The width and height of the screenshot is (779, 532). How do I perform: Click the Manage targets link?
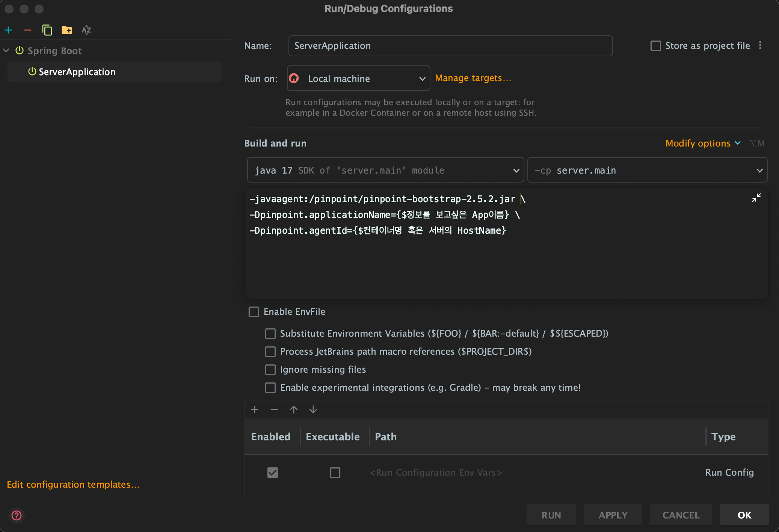coord(473,78)
